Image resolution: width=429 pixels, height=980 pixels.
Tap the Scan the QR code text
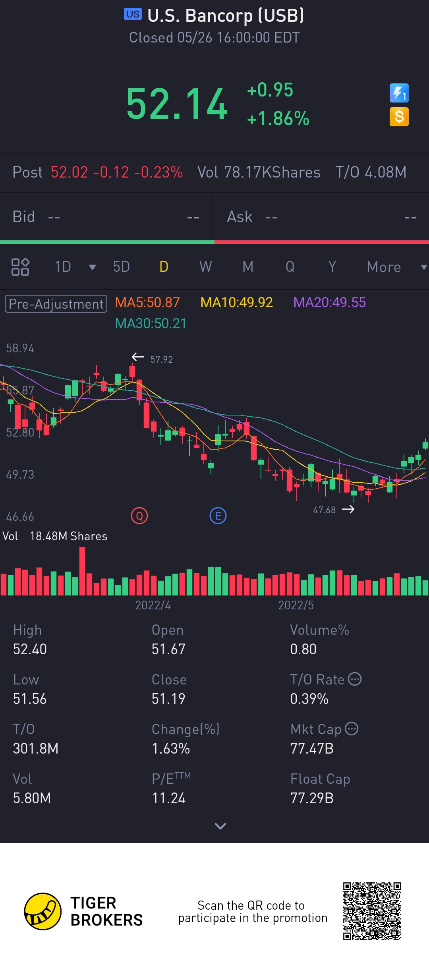[x=253, y=912]
